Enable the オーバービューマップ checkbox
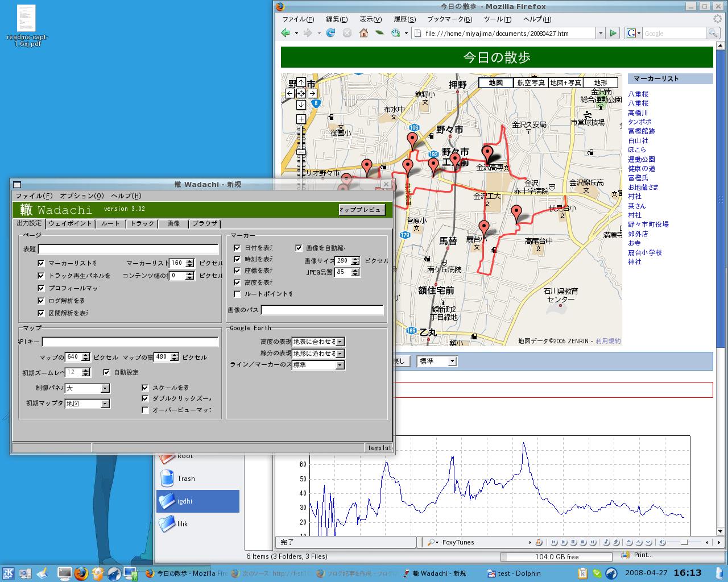 (x=146, y=410)
